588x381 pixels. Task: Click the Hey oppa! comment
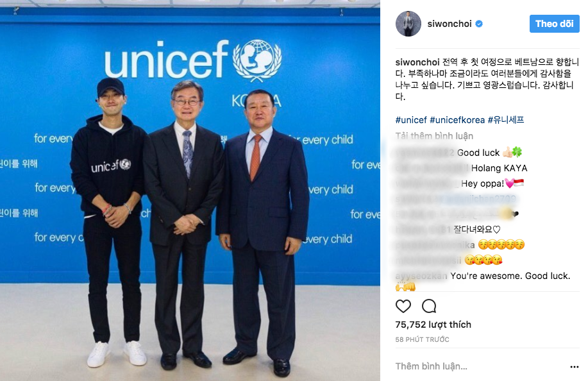(x=482, y=183)
